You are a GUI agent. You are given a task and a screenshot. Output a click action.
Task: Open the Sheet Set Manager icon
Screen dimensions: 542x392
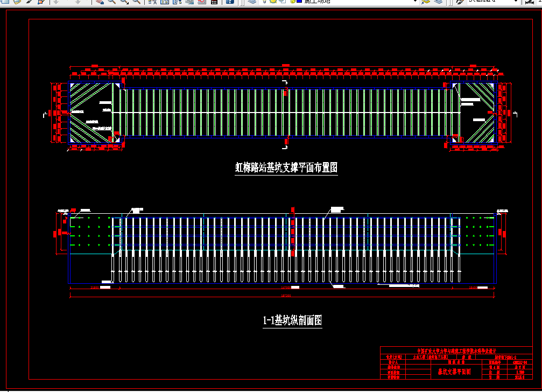189,2
